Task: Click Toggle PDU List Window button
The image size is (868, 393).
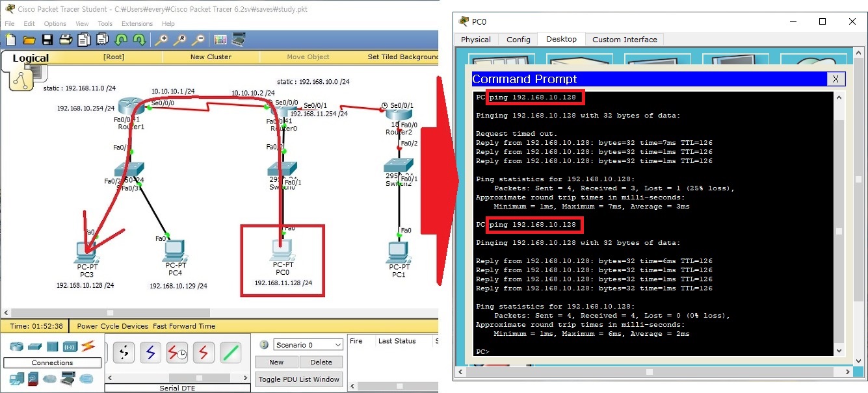Action: click(x=299, y=379)
